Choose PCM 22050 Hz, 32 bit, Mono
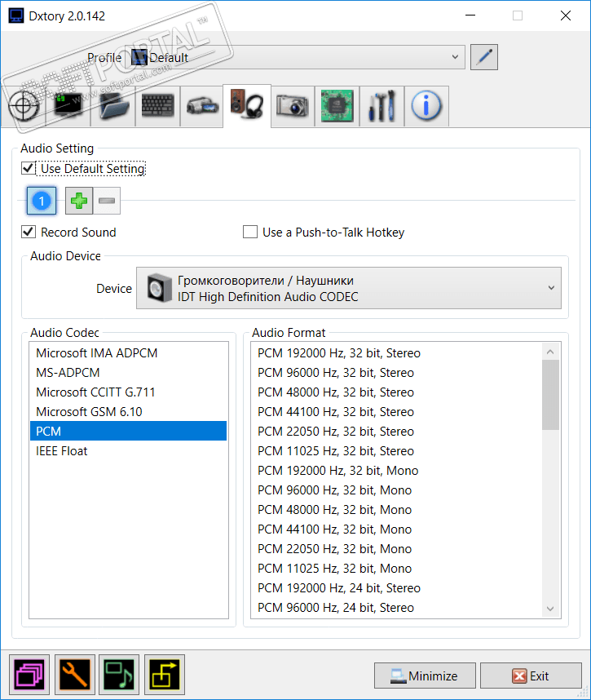This screenshot has width=591, height=700. 396,549
